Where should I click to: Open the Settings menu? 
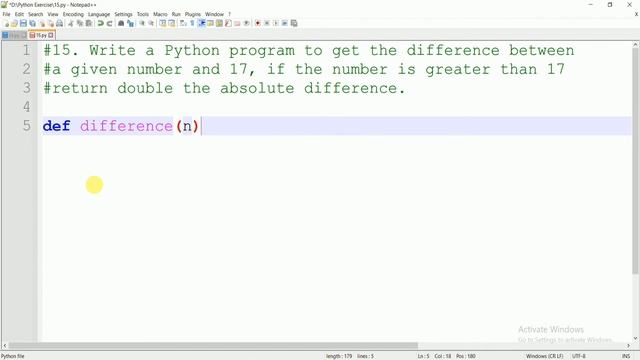click(123, 14)
